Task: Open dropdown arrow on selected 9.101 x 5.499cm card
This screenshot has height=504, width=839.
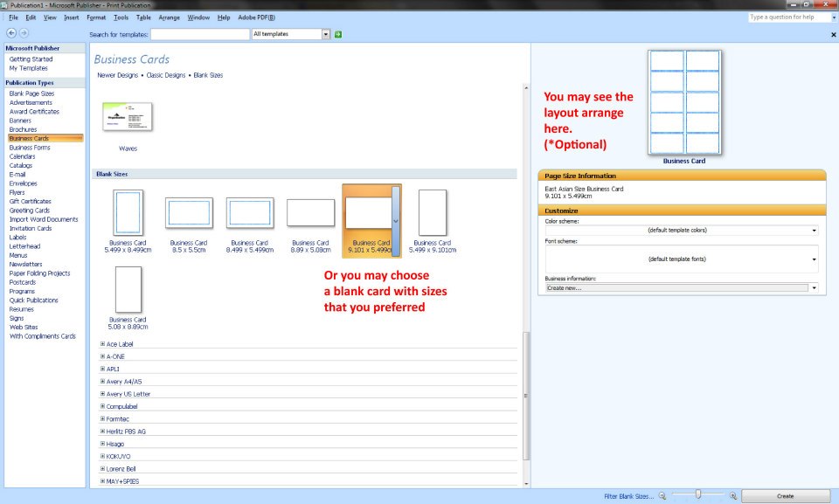Action: coord(396,220)
